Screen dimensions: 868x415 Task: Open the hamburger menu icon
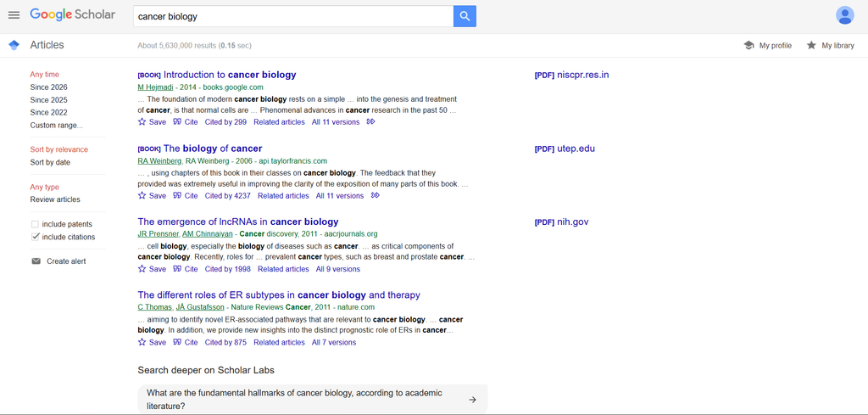point(14,15)
